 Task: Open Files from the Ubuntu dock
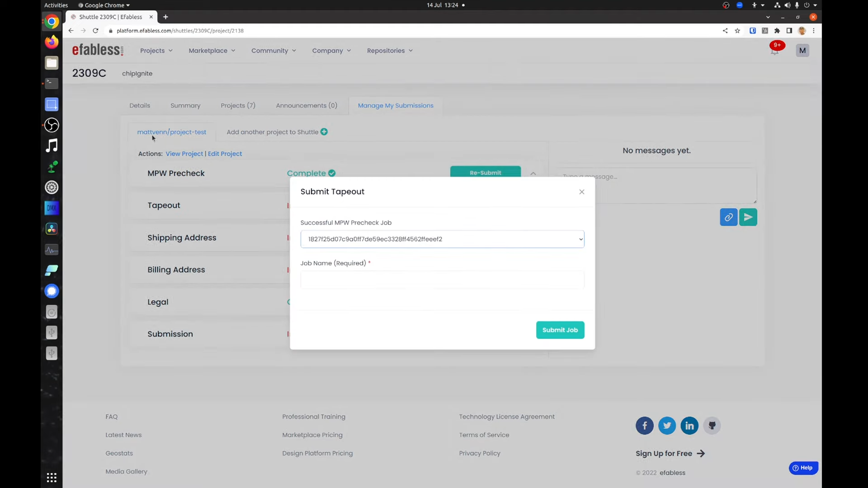click(52, 63)
